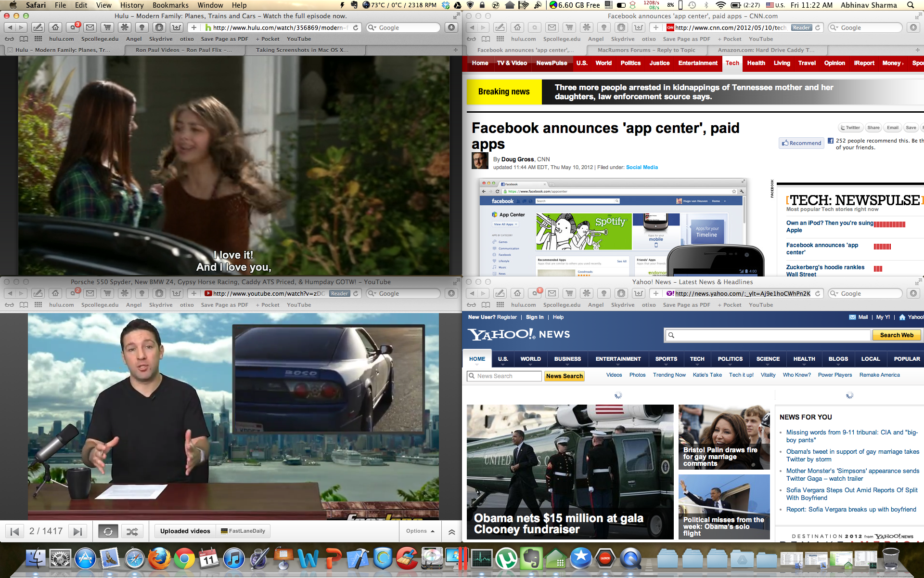Switch to Ron Paul Videos tab

tap(185, 50)
